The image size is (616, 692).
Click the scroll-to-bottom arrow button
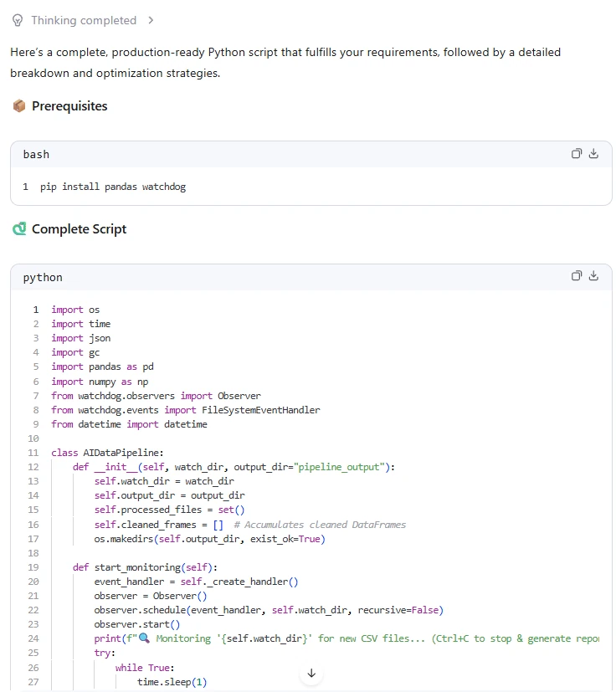pos(311,673)
